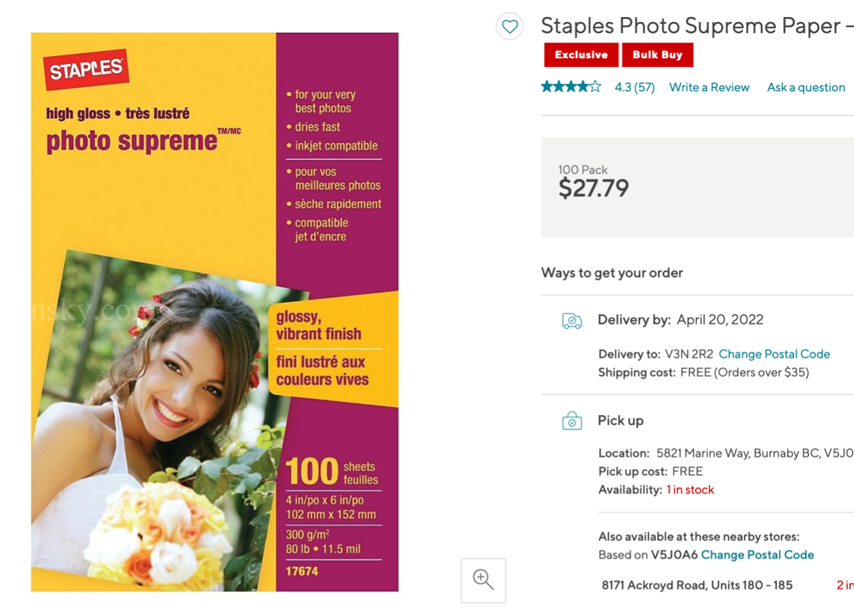854x616 pixels.
Task: Select the 8171 Ackroyd Road store
Action: click(x=697, y=585)
